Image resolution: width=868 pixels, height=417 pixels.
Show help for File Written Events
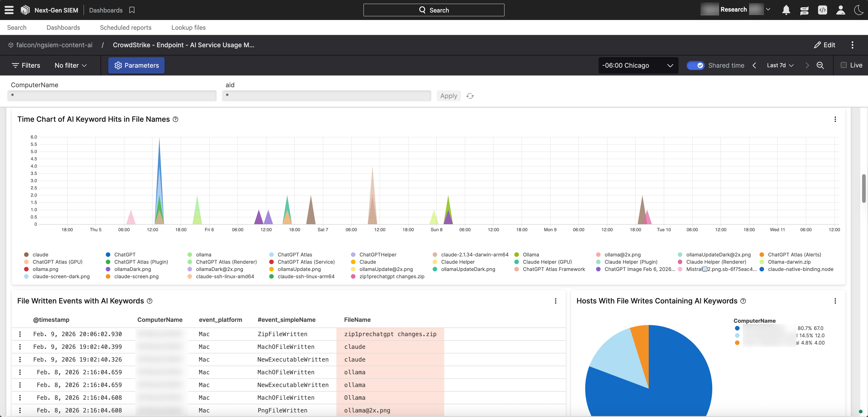coord(150,301)
